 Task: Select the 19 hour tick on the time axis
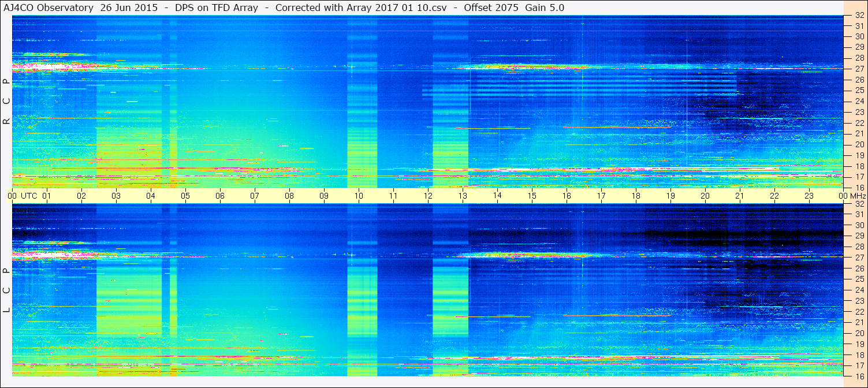click(670, 196)
